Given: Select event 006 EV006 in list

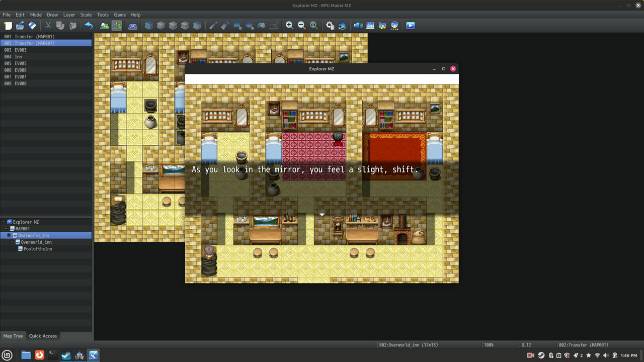Looking at the screenshot, I should 46,70.
